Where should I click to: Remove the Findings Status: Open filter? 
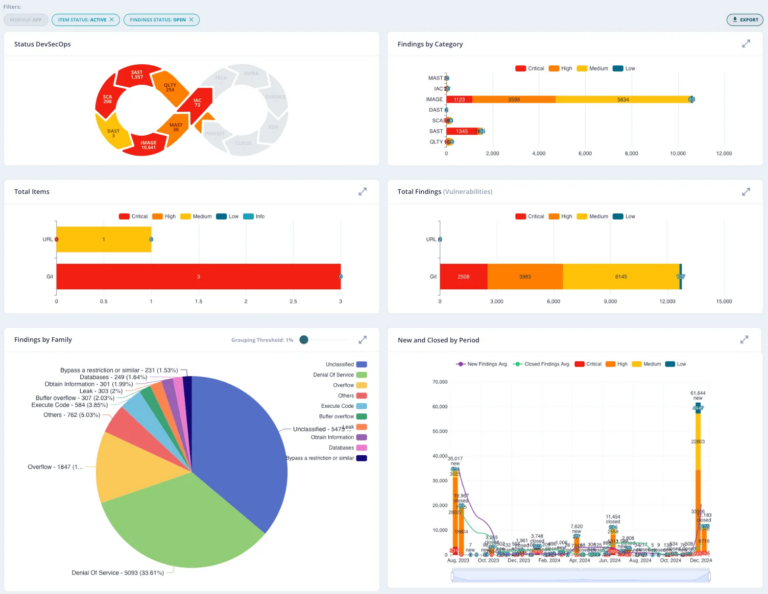pos(191,20)
